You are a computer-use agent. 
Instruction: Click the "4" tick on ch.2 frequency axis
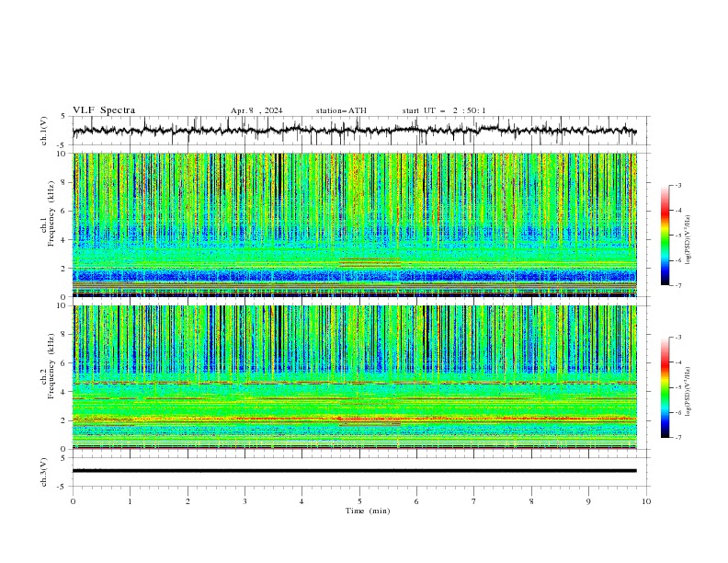[x=65, y=392]
